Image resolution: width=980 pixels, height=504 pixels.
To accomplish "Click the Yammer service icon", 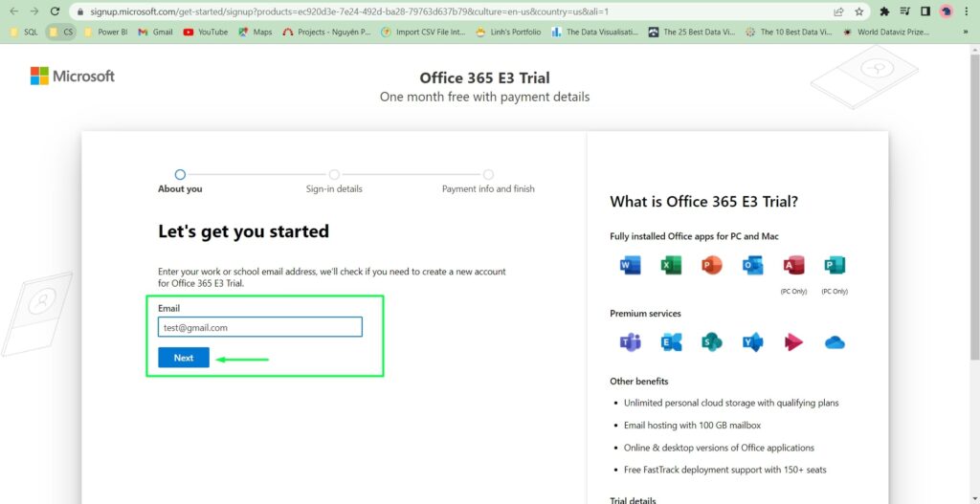I will [x=753, y=342].
